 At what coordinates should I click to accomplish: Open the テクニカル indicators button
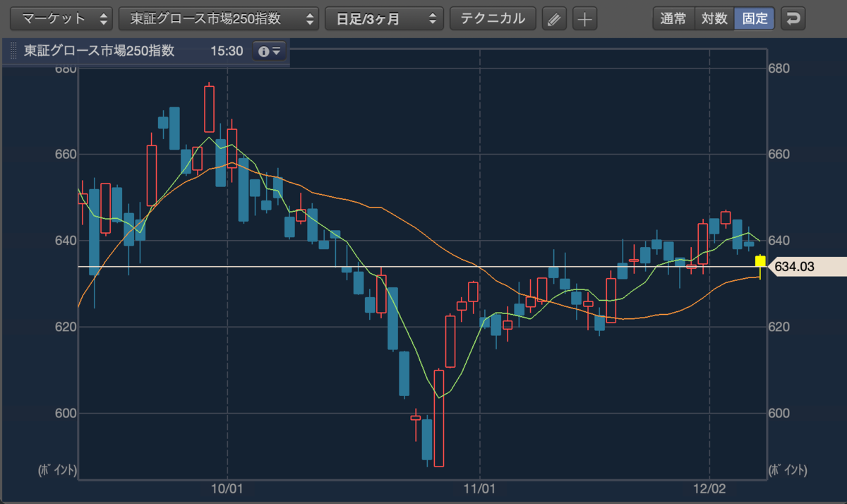coord(493,18)
